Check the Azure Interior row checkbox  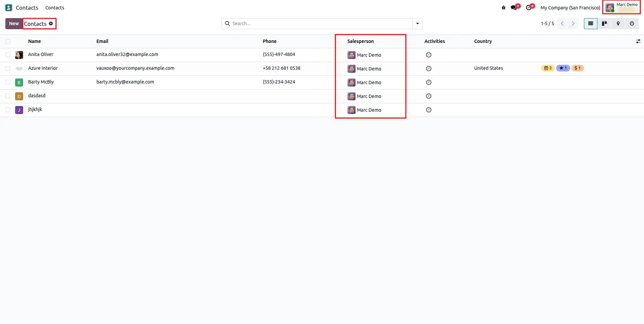coord(8,68)
